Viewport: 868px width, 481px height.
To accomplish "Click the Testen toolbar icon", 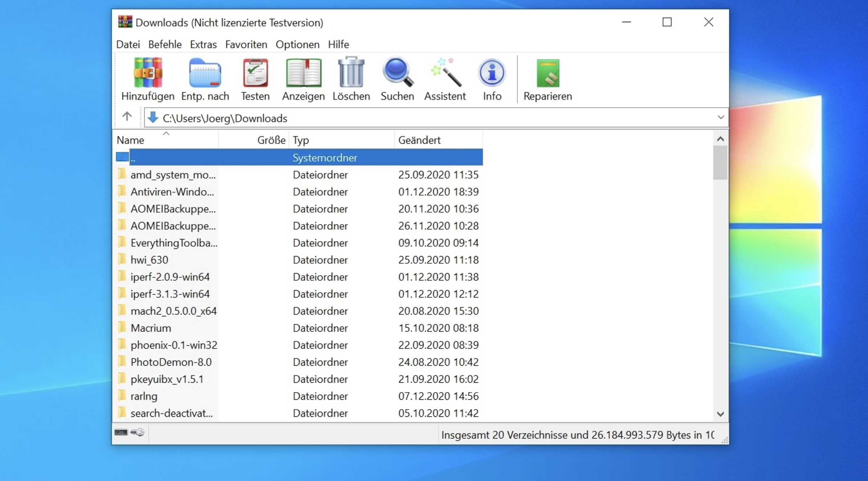I will click(x=255, y=74).
